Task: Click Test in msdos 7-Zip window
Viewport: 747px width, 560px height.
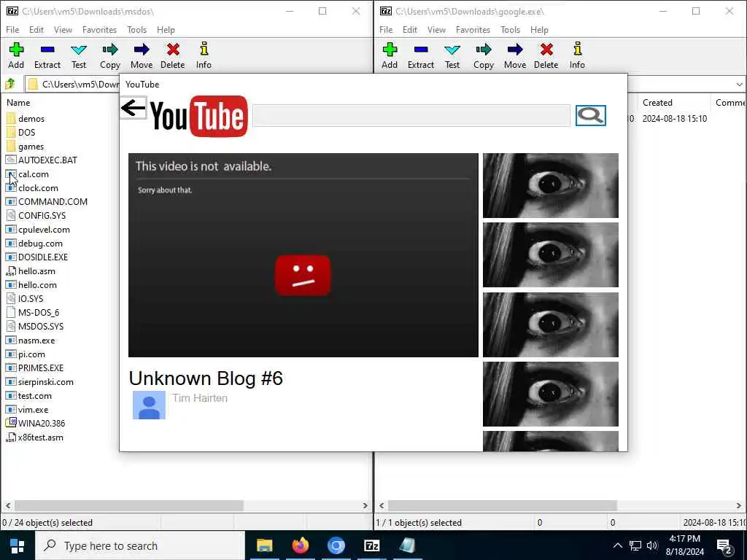Action: pos(79,55)
